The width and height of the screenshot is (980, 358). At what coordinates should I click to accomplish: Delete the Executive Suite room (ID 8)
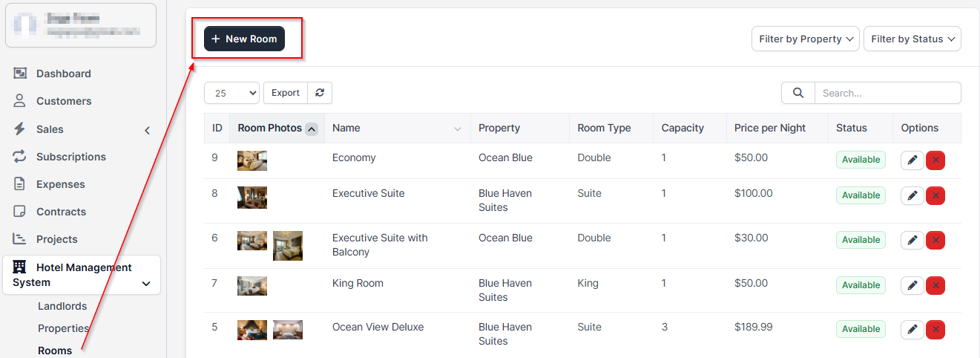click(935, 195)
